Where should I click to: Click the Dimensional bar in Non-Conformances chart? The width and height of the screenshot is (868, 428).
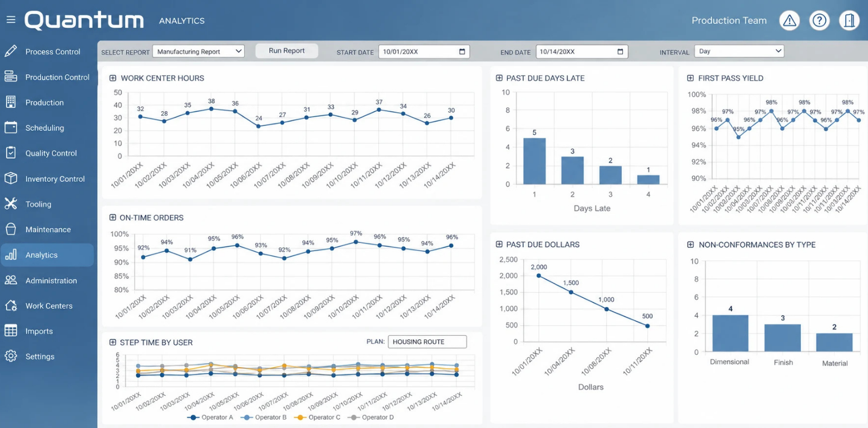(x=730, y=334)
